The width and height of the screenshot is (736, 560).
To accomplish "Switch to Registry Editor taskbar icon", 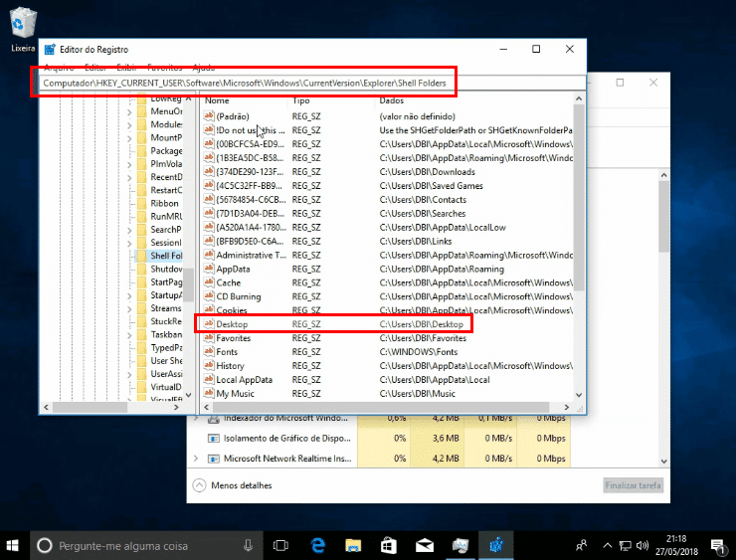I will (x=496, y=545).
